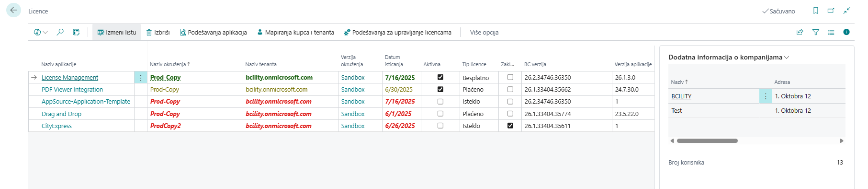Click scrollbar left arrow
Image resolution: width=868 pixels, height=189 pixels.
point(672,141)
